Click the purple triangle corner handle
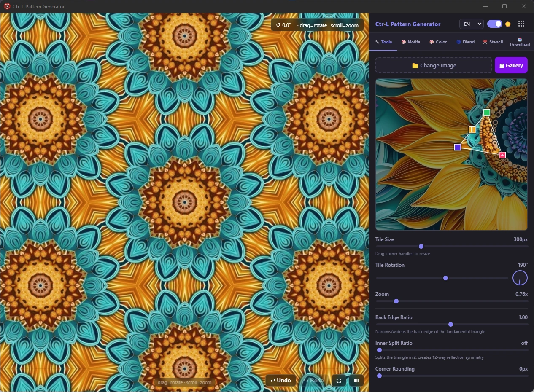 (458, 147)
